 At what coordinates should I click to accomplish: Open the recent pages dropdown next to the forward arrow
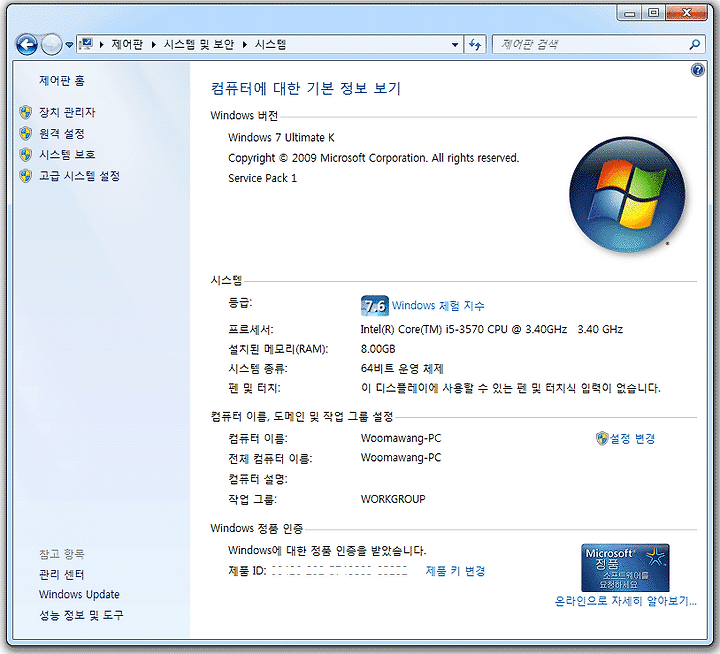[x=69, y=45]
